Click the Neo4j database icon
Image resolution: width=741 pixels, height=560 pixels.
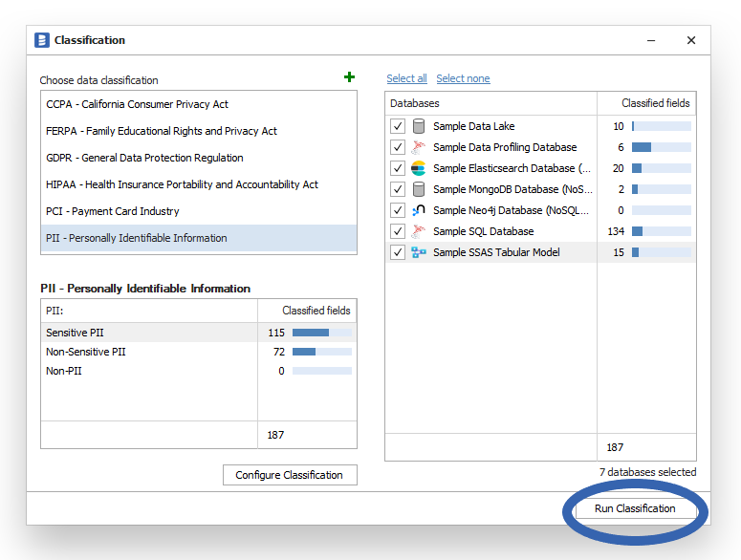pyautogui.click(x=418, y=210)
